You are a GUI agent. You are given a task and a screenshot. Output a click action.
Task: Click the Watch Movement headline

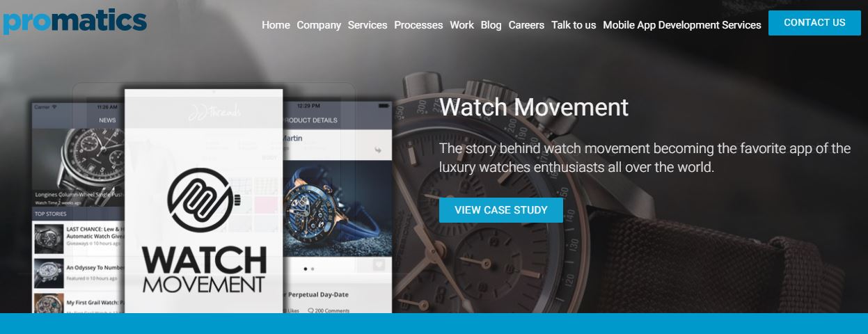[x=534, y=108]
